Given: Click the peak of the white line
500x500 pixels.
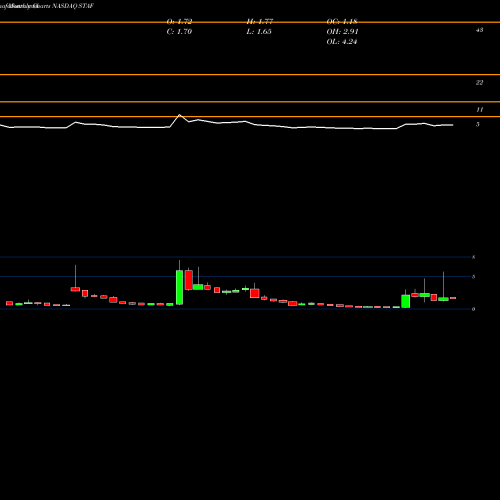Looking at the screenshot, I should click(x=180, y=115).
